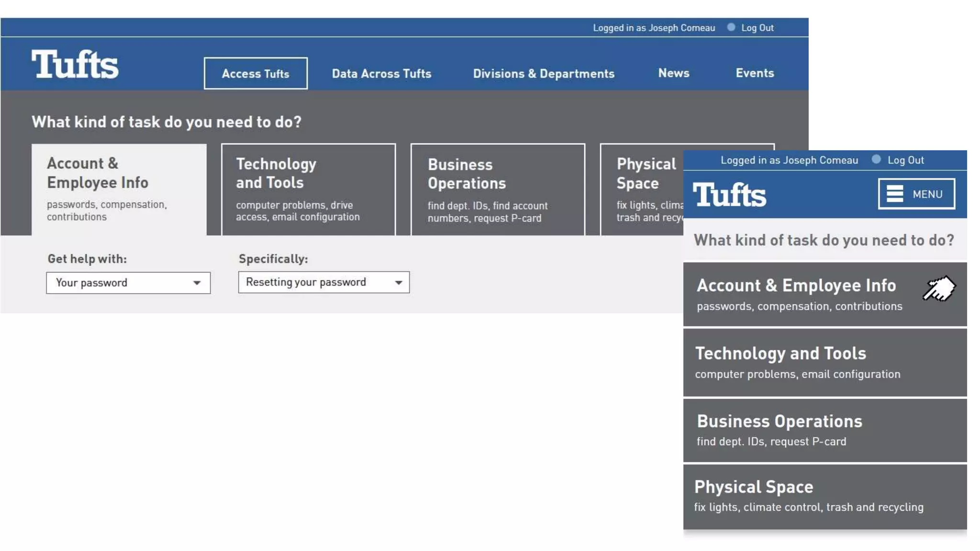Open the Events nav item
The image size is (980, 551).
[x=754, y=73]
